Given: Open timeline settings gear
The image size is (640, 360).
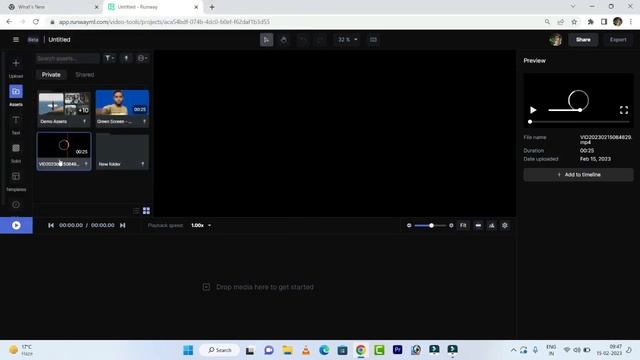Looking at the screenshot, I should 505,225.
